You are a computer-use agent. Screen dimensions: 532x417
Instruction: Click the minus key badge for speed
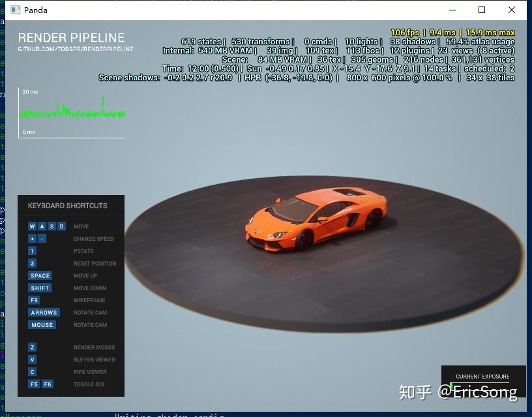(x=42, y=239)
